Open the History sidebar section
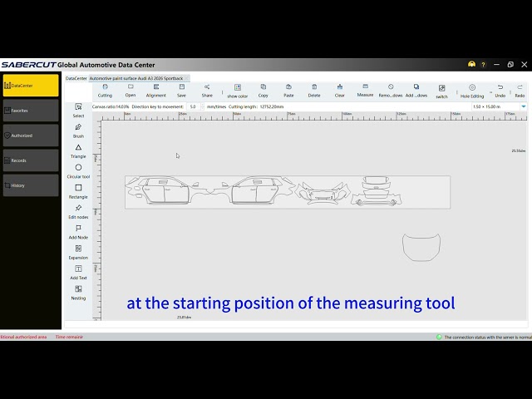This screenshot has height=399, width=532. [x=31, y=185]
